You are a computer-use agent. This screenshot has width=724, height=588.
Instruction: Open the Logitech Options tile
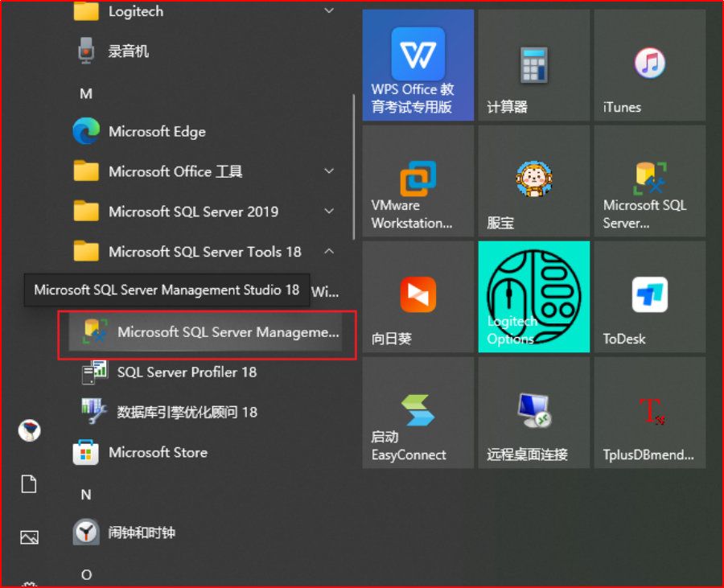(534, 297)
